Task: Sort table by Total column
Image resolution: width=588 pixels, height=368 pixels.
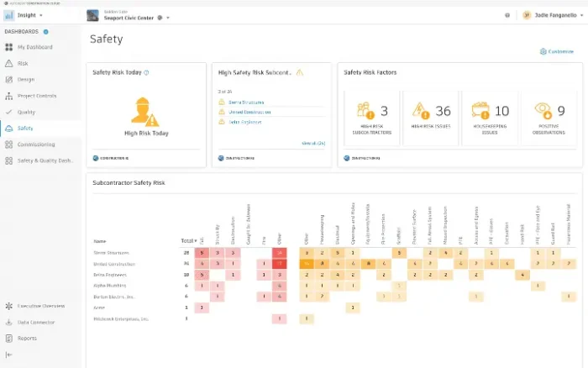Action: (x=187, y=240)
